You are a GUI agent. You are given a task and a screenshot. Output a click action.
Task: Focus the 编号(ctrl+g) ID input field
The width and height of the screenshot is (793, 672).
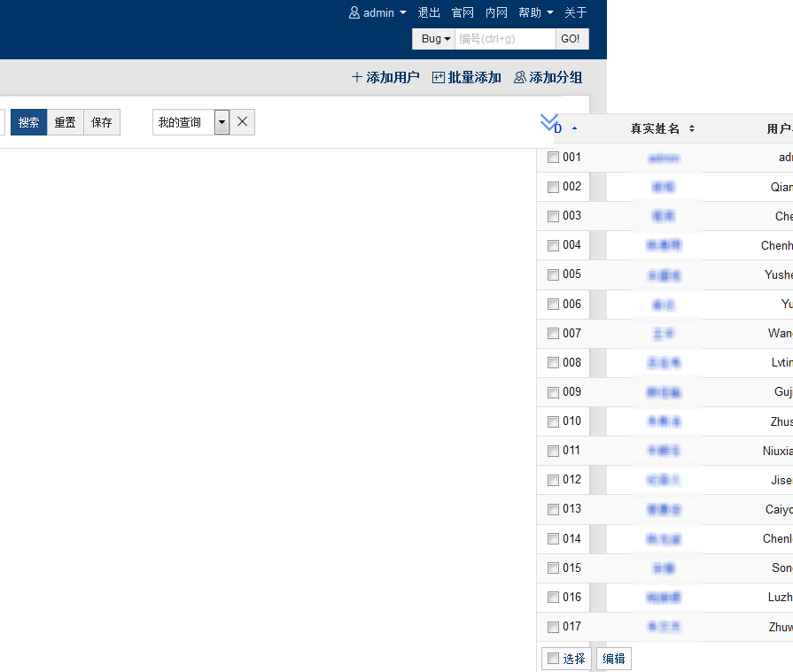[505, 39]
